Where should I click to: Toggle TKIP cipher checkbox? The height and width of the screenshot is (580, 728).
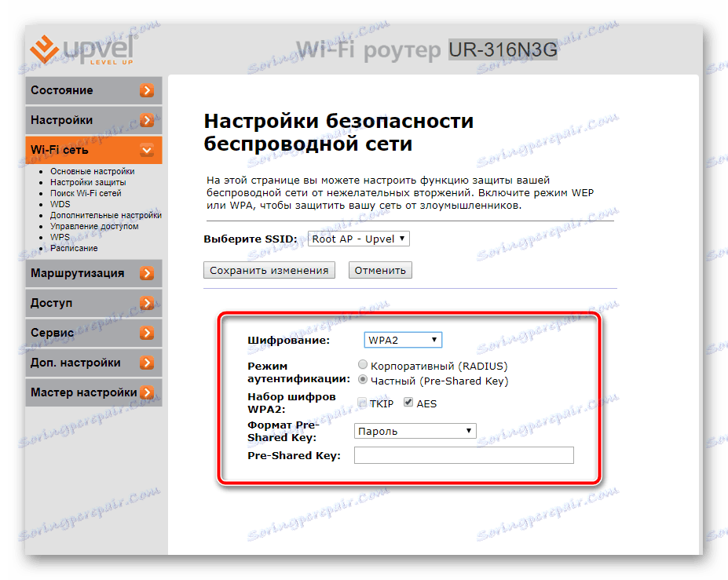coord(362,403)
